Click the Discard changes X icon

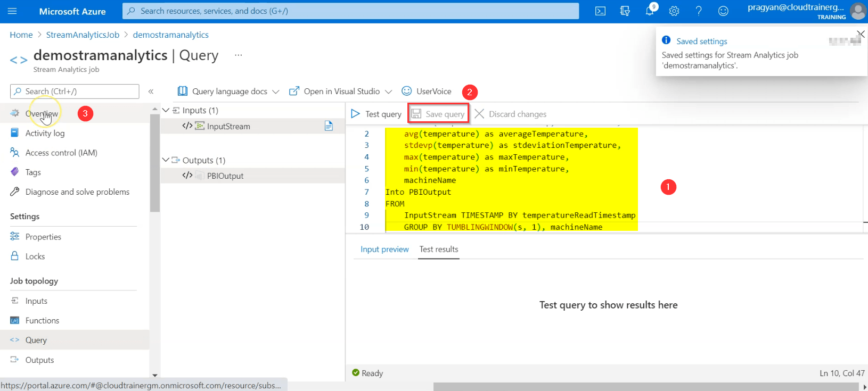[479, 114]
